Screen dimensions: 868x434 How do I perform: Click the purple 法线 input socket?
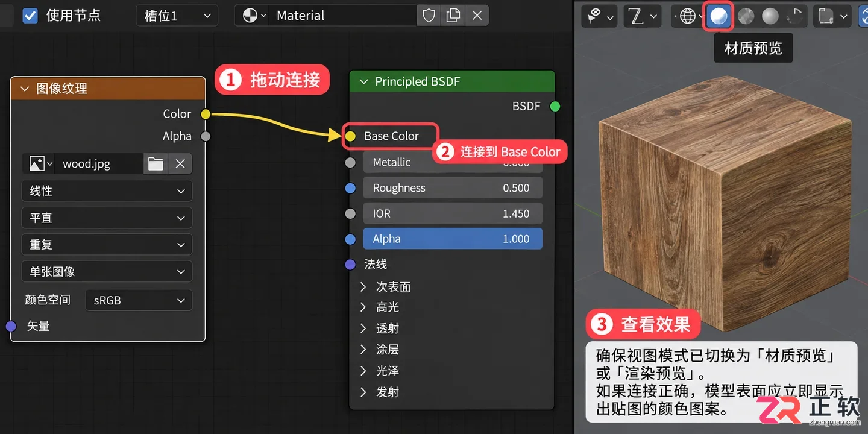350,264
